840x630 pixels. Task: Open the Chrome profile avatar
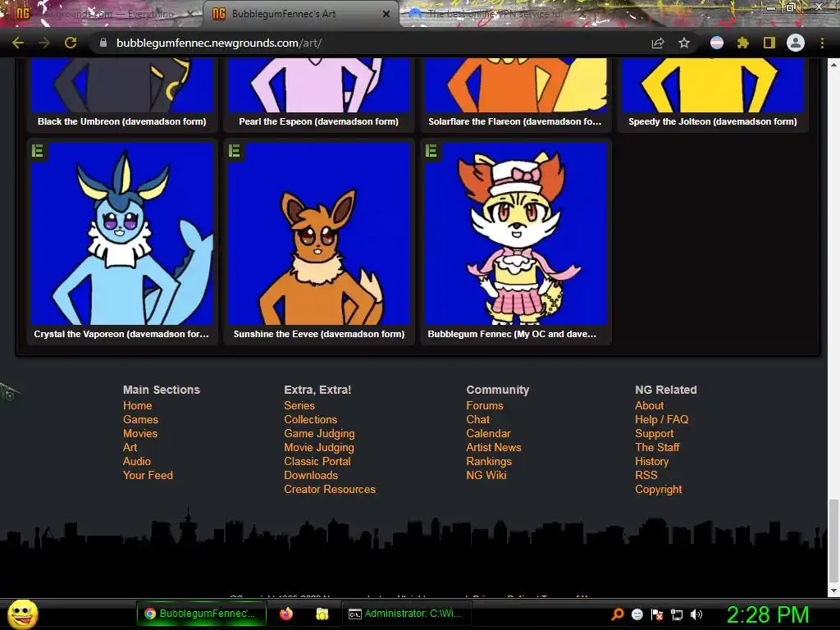(x=796, y=43)
